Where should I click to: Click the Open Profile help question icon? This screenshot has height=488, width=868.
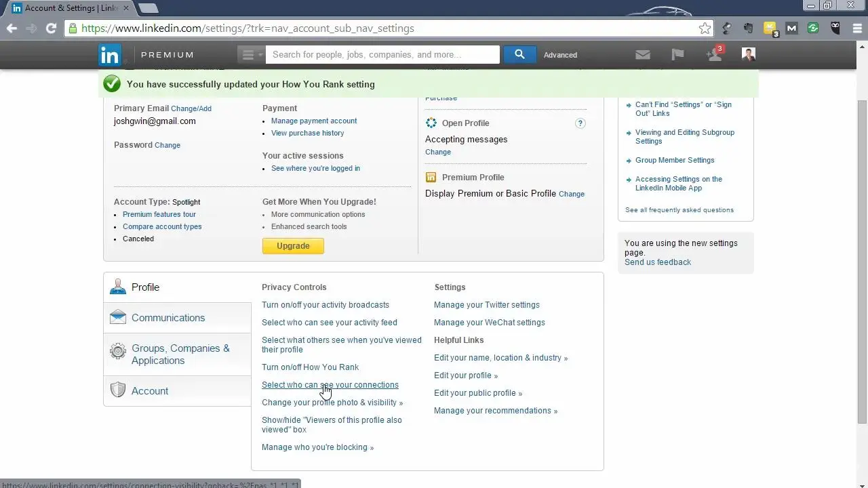pos(580,123)
